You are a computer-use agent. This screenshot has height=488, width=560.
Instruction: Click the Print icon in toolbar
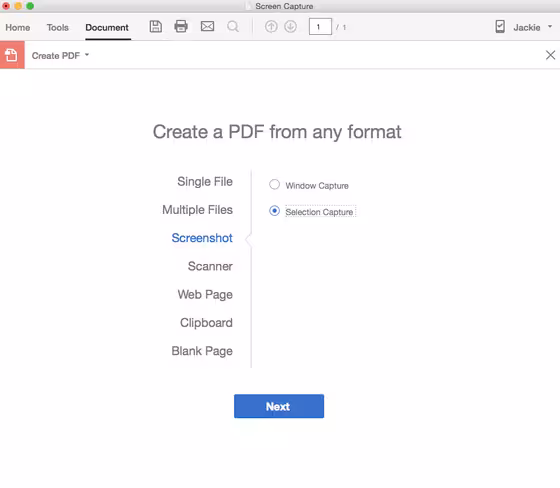click(181, 26)
